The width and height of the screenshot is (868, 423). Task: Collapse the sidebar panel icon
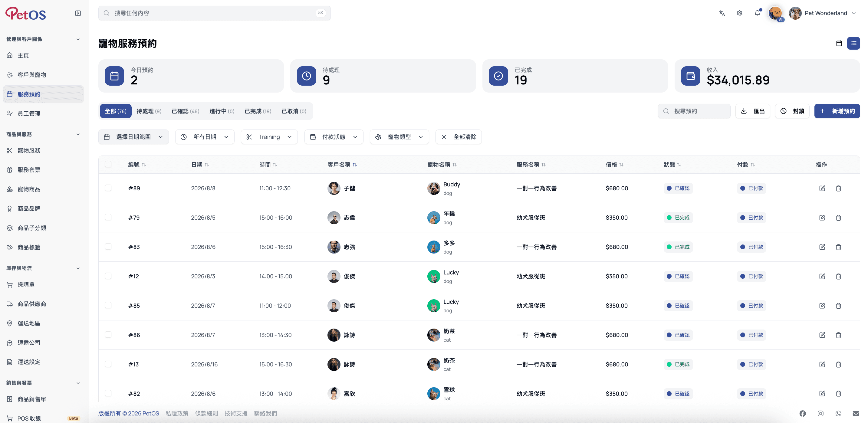(x=78, y=13)
